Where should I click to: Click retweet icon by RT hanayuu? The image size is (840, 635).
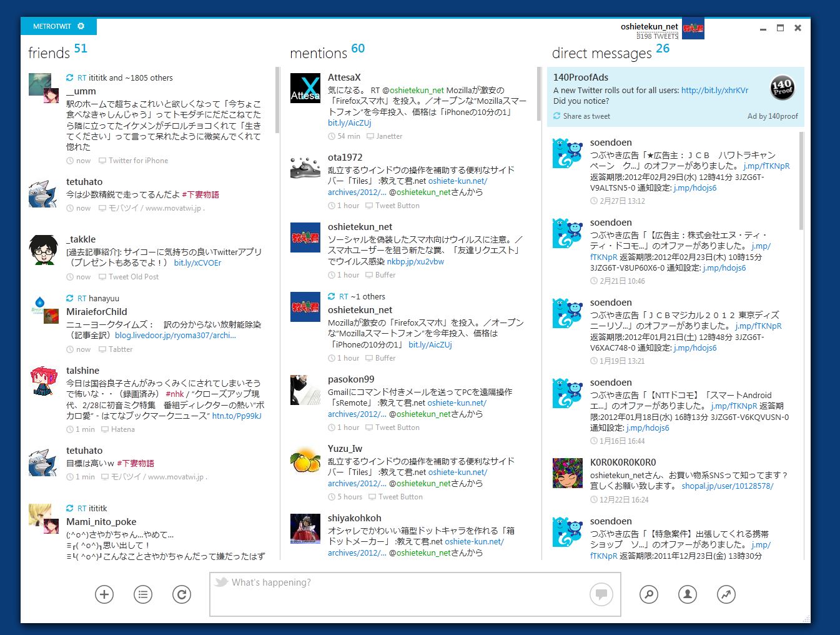pyautogui.click(x=70, y=299)
